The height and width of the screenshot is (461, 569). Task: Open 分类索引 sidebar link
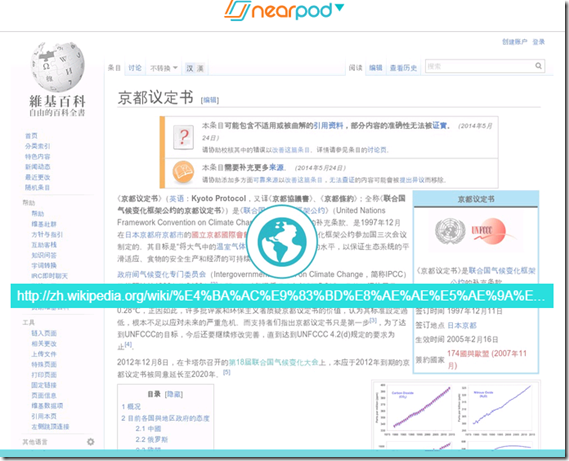click(37, 146)
